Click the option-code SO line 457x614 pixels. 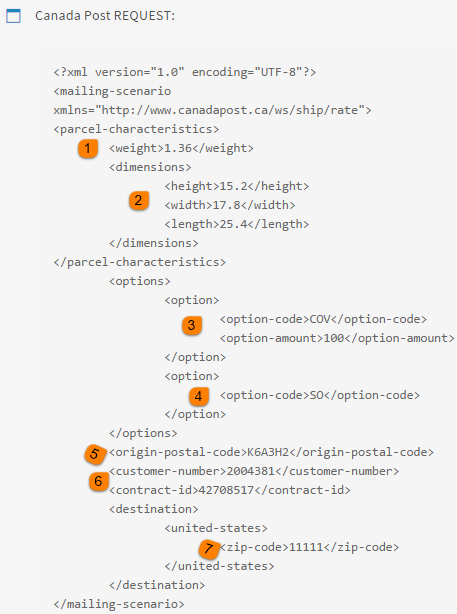(x=320, y=395)
